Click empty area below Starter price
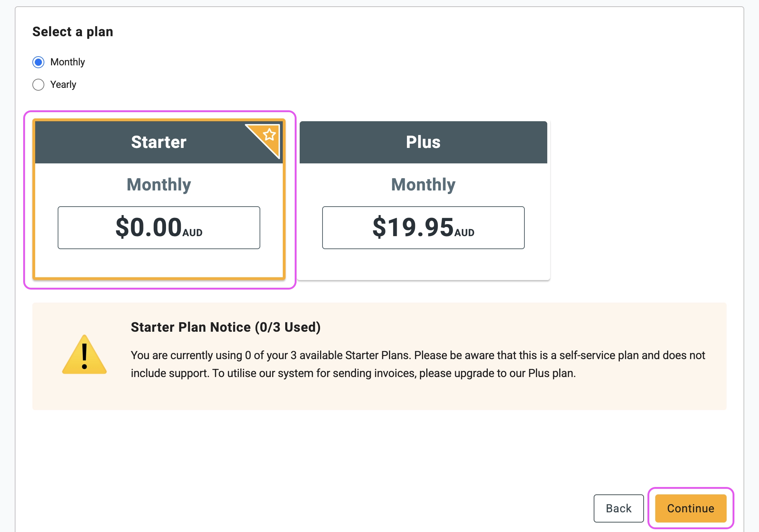This screenshot has width=759, height=532. [x=159, y=264]
